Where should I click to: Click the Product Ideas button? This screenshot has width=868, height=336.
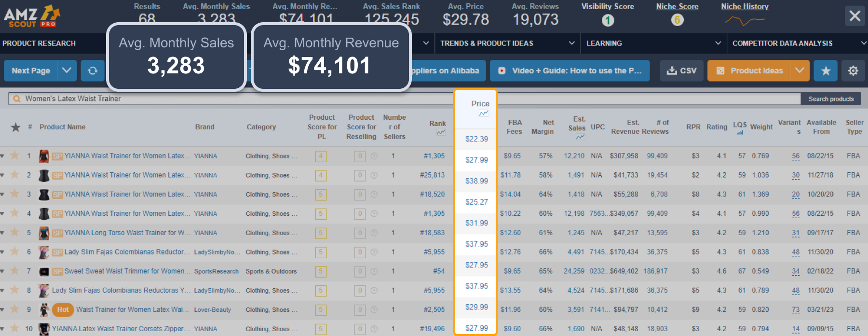coord(749,70)
